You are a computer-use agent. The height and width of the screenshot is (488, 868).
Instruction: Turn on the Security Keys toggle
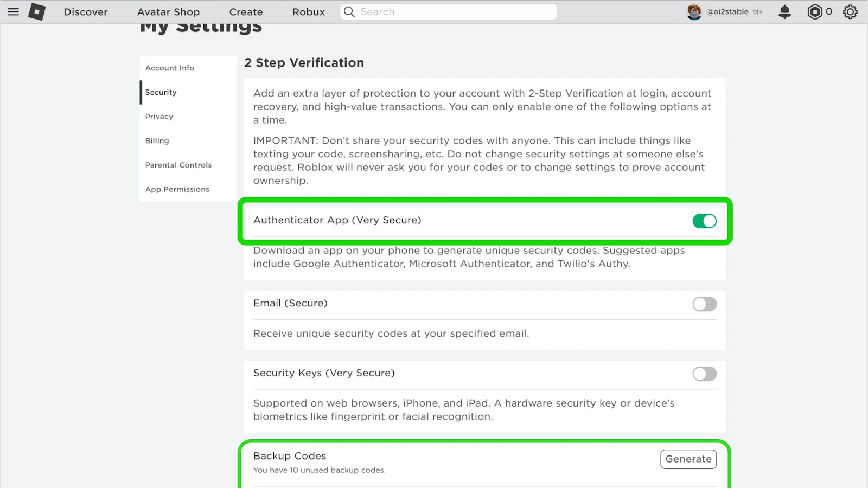point(704,374)
